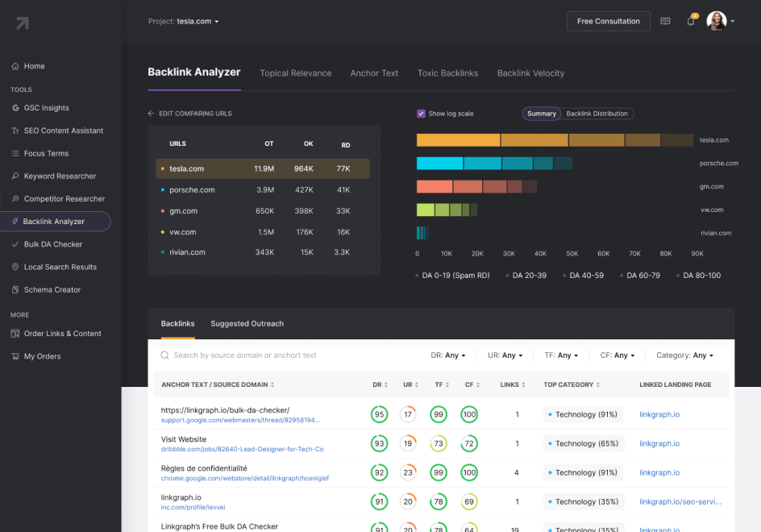Toggle the DA 60-79 legend series
This screenshot has height=532, width=761.
pos(640,275)
